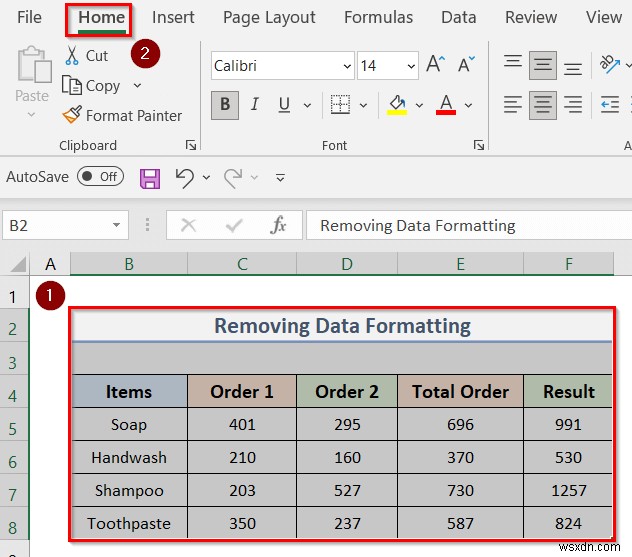
Task: Open the Clipboard dialog launcher
Action: pyautogui.click(x=191, y=145)
